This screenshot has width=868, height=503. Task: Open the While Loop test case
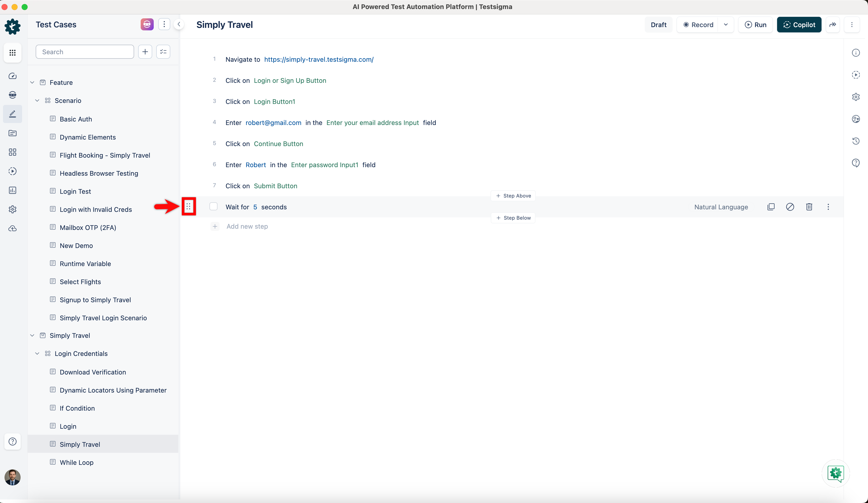(x=76, y=462)
